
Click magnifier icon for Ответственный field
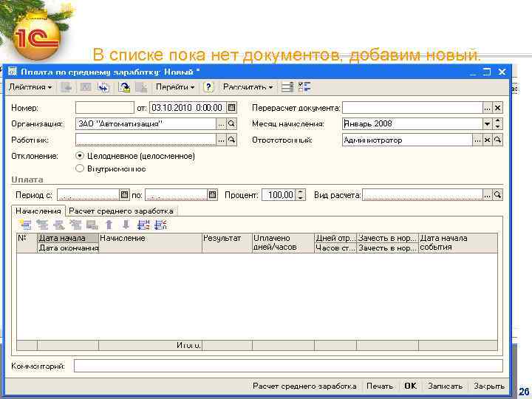point(498,140)
